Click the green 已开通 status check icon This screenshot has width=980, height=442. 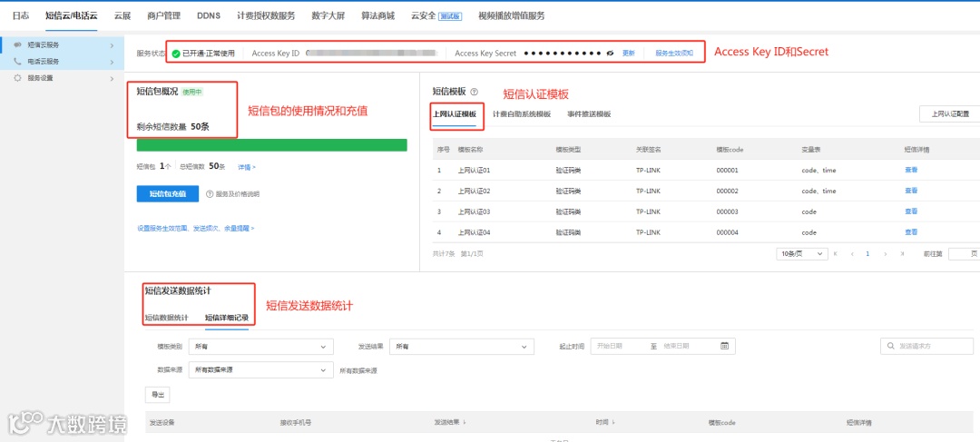pos(176,54)
